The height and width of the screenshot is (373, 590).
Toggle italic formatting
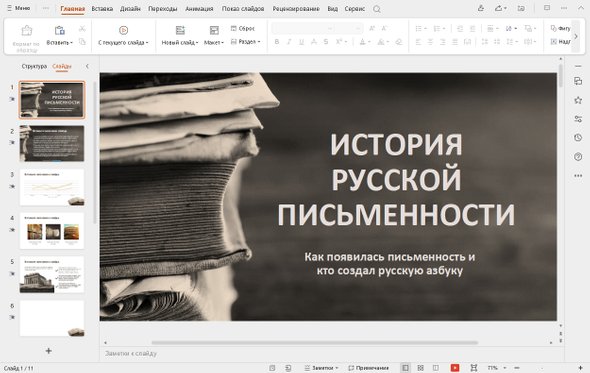[x=289, y=42]
